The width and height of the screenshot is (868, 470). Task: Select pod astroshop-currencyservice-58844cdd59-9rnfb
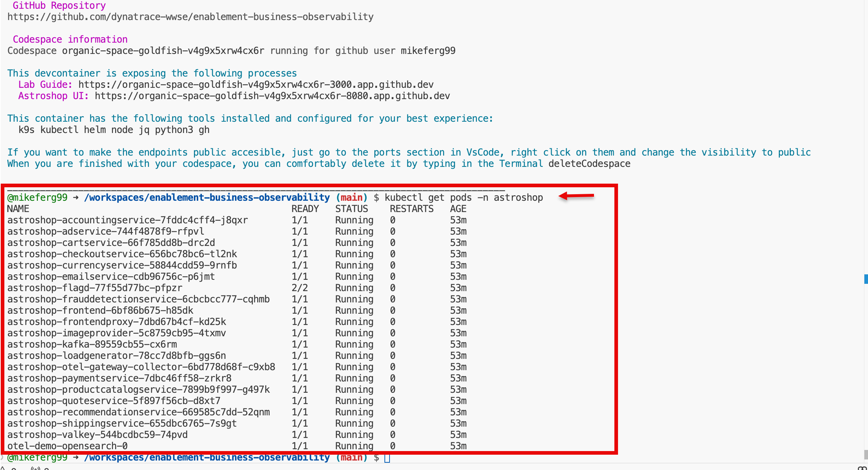coord(122,265)
